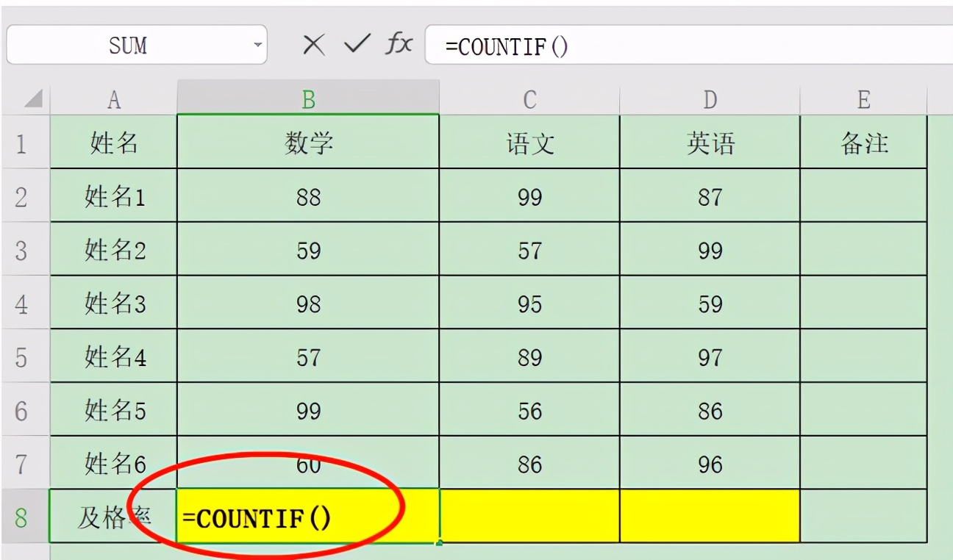Click 英语 score 99 in row 3
The height and width of the screenshot is (560, 953).
710,249
